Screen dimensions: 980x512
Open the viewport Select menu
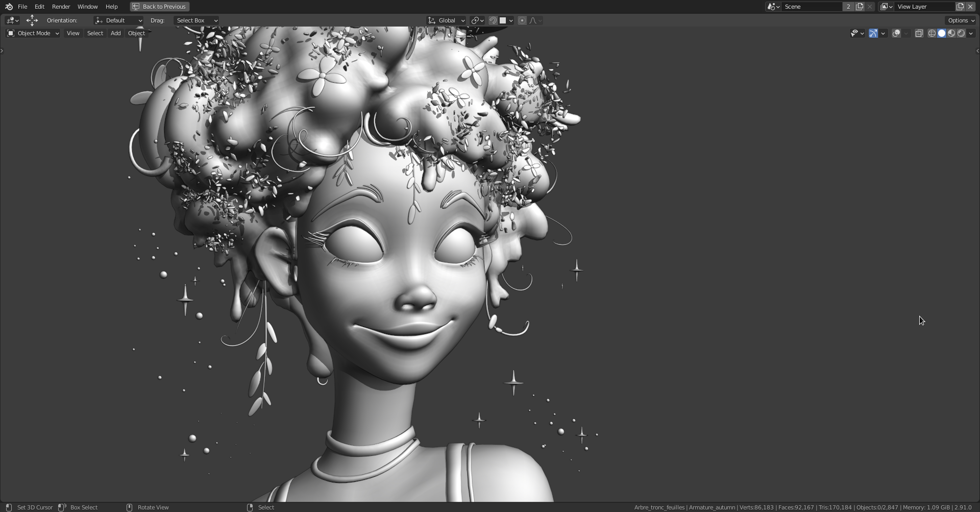tap(95, 33)
